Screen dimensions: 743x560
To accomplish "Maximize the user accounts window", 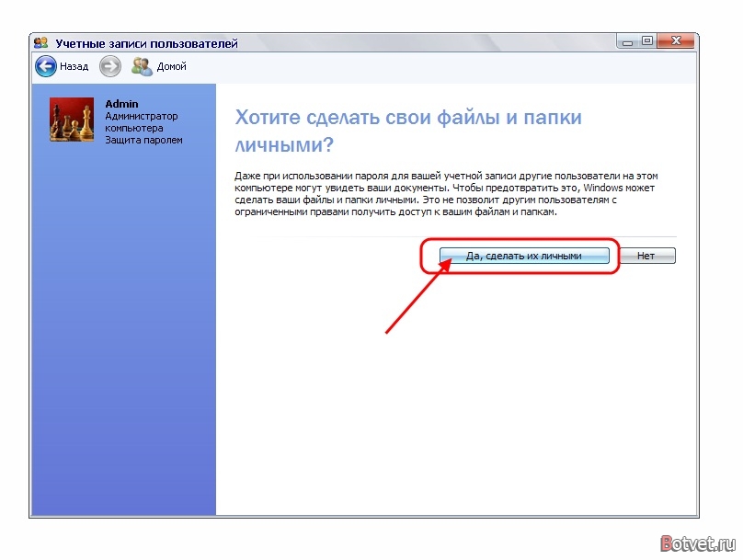I will point(647,41).
